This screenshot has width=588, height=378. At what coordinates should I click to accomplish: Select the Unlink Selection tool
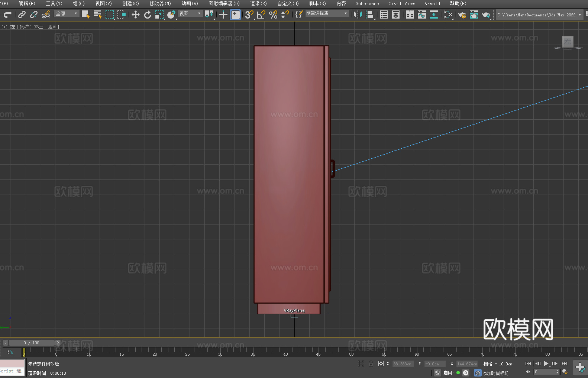(x=34, y=14)
